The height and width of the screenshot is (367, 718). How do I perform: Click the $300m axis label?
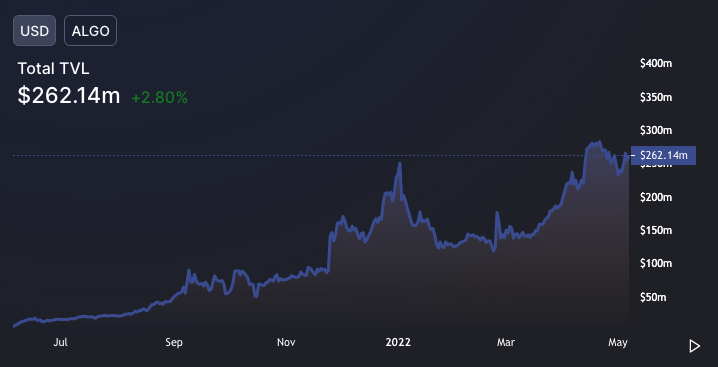point(656,131)
